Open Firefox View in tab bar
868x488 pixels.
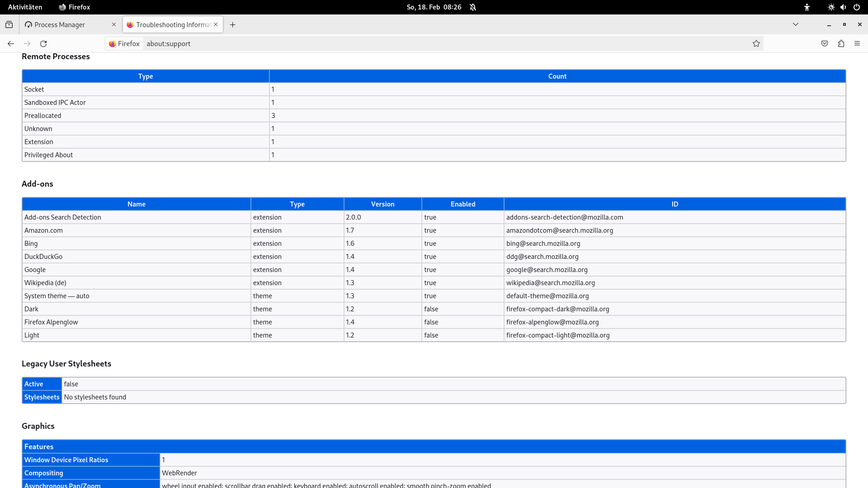pos(9,24)
